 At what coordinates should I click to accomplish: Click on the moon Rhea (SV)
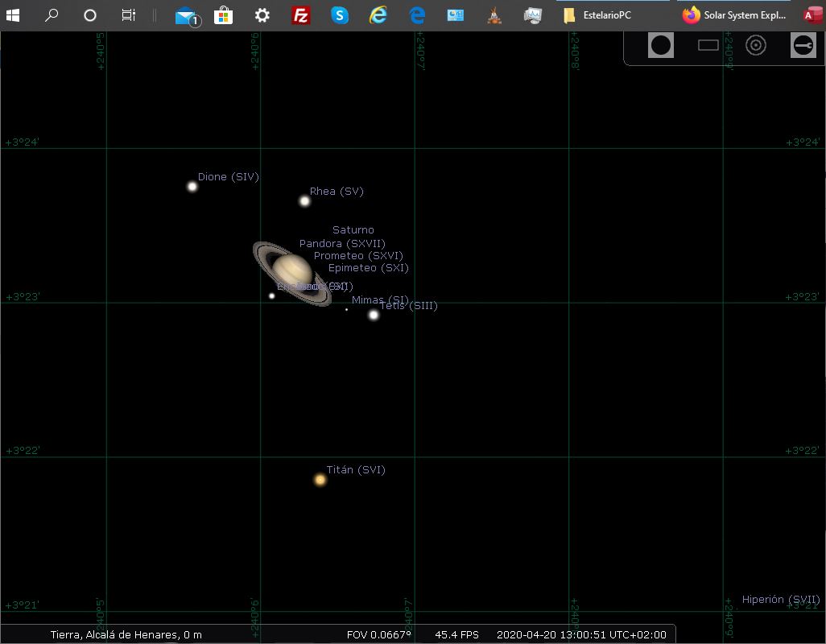(304, 201)
